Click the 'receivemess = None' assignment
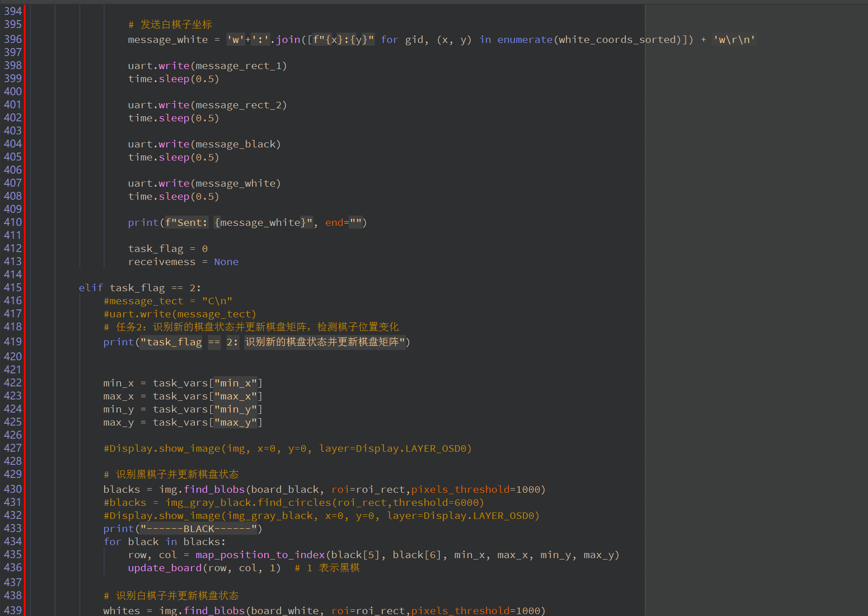Viewport: 868px width, 616px height. [x=183, y=262]
